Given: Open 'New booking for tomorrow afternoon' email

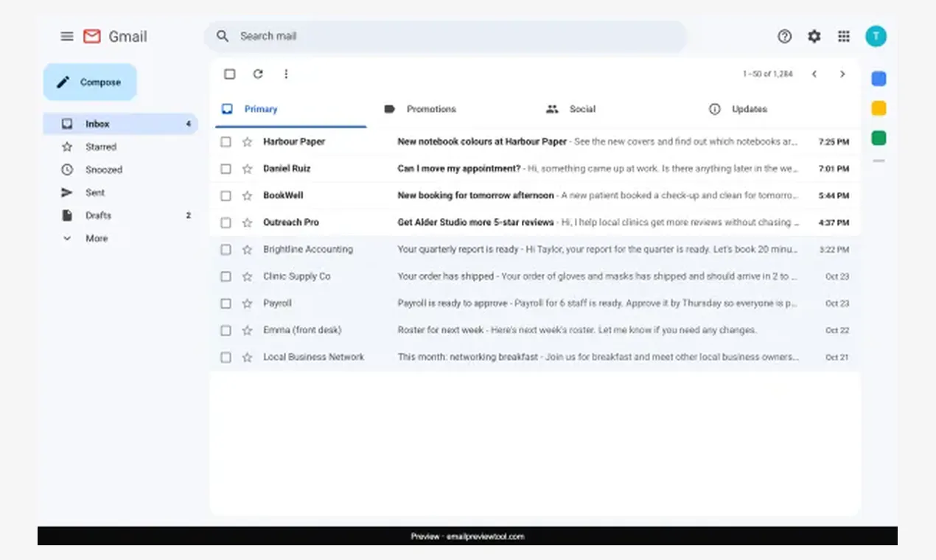Looking at the screenshot, I should pyautogui.click(x=535, y=195).
